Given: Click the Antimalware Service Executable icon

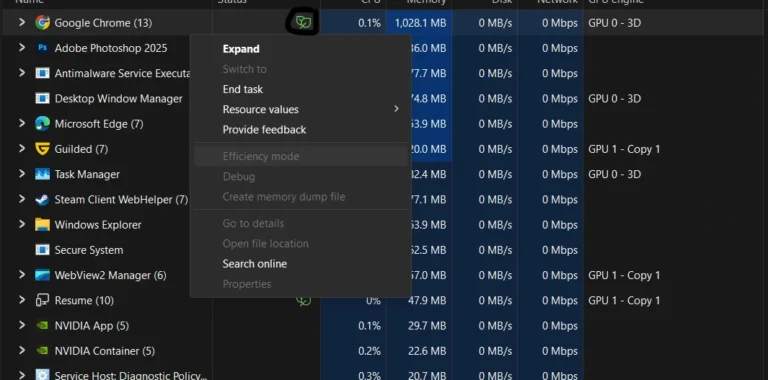Looking at the screenshot, I should click(x=43, y=73).
